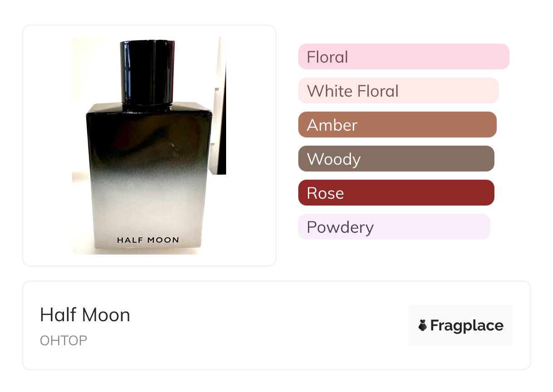Click the word Rose in the red bar
553x392 pixels.
tap(325, 193)
